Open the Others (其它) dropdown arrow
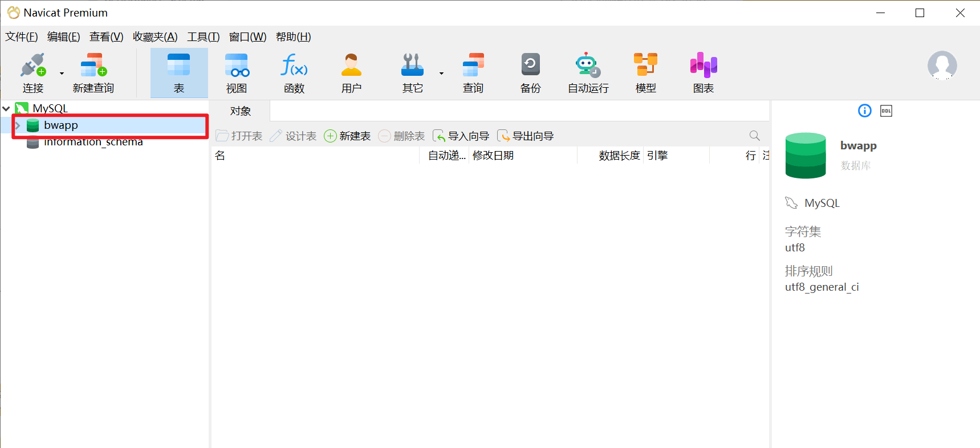 coord(441,74)
